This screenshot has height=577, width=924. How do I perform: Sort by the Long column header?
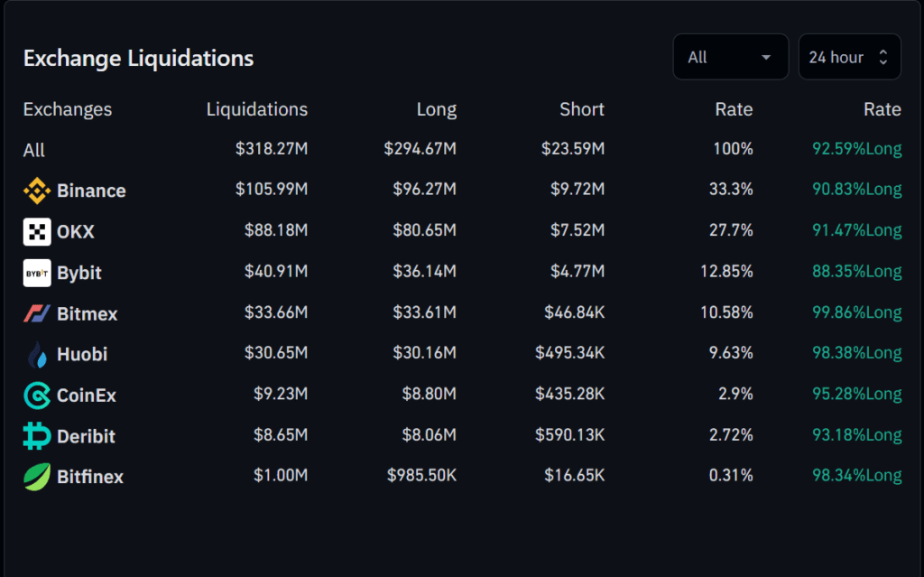pos(436,109)
